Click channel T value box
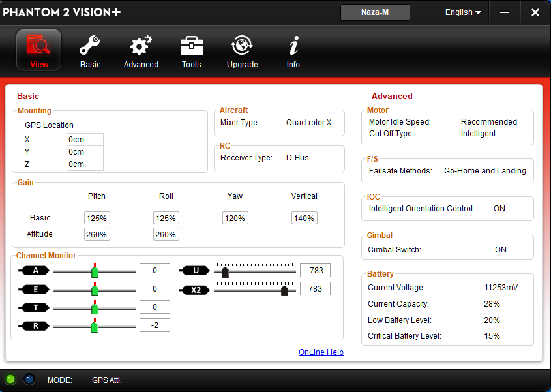The image size is (551, 392). pyautogui.click(x=155, y=307)
